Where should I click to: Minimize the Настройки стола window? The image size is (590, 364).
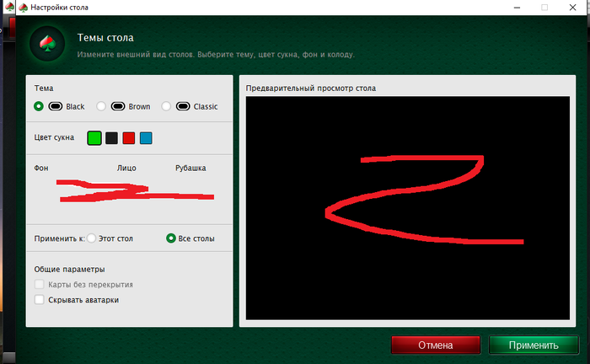[x=517, y=8]
